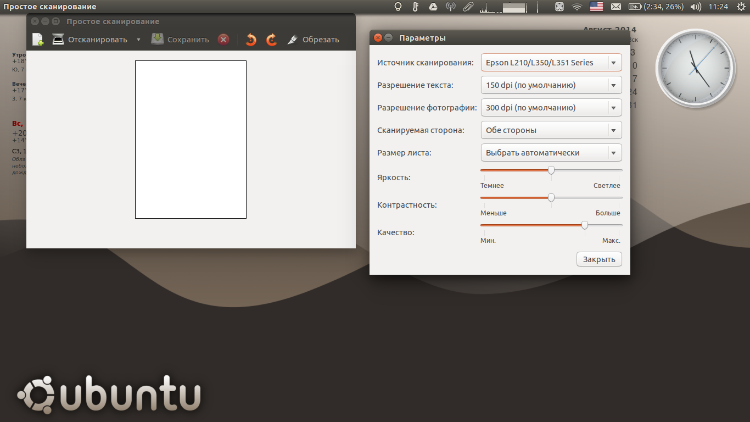Screen dimensions: 750x422
Task: Select the Обрезать crop tool
Action: (x=313, y=40)
